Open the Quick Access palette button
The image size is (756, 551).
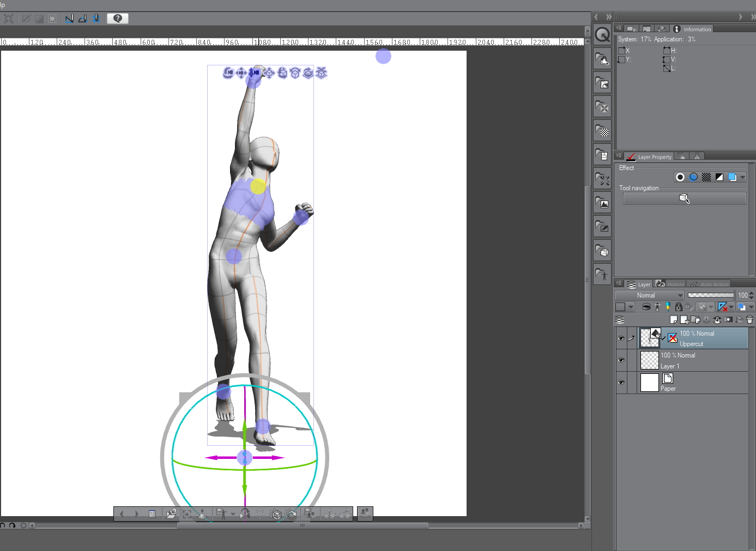602,35
